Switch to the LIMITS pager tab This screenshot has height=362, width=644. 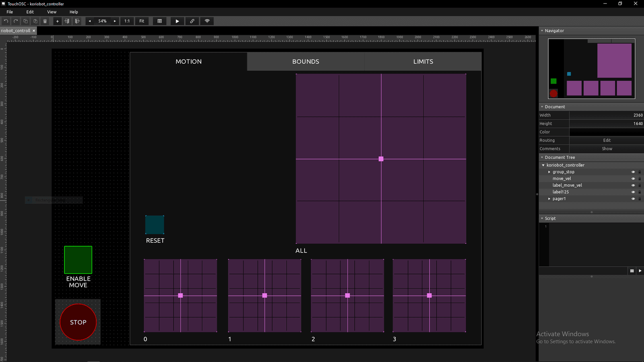[x=423, y=62]
